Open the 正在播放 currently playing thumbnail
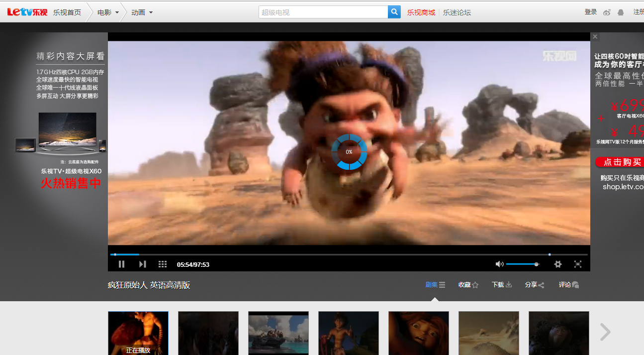Image resolution: width=644 pixels, height=355 pixels. click(x=138, y=333)
